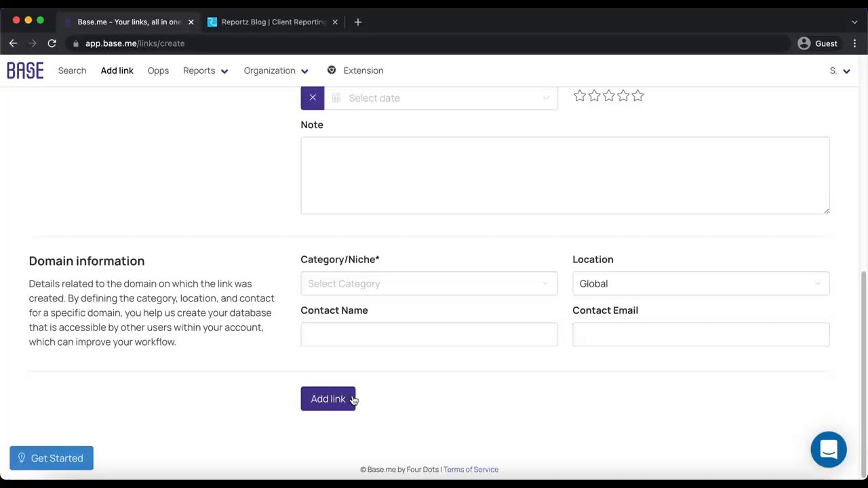Open the Select Category dropdown
The image size is (868, 488).
[x=429, y=283]
